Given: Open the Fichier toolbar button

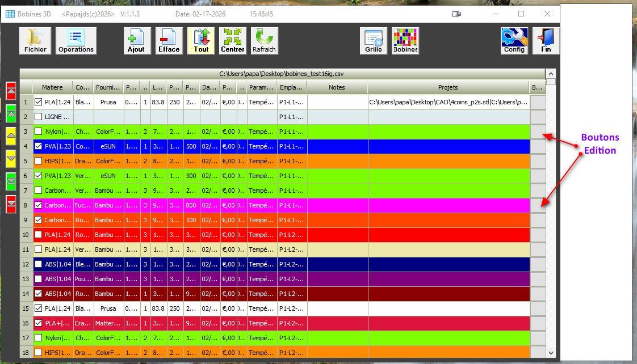Looking at the screenshot, I should [35, 41].
